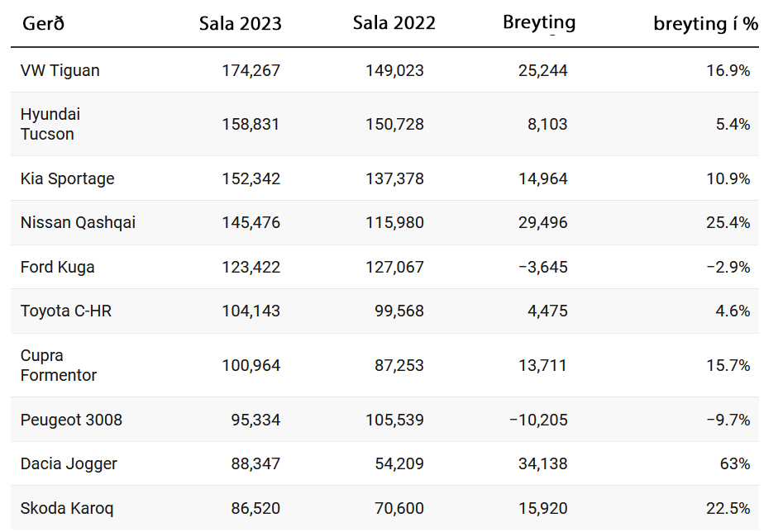The image size is (783, 532).
Task: Click the Gerð column header
Action: point(43,24)
